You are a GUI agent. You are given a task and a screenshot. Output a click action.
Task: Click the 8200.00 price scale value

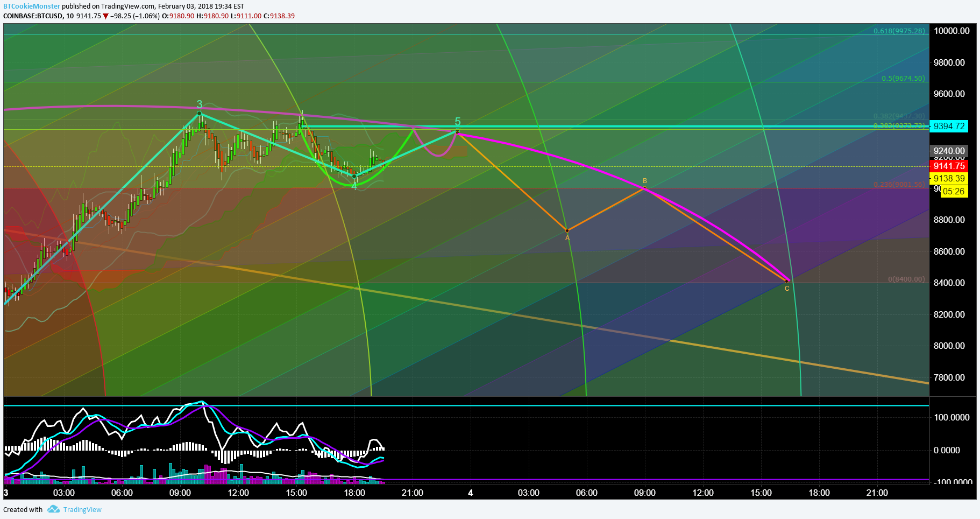[x=949, y=314]
